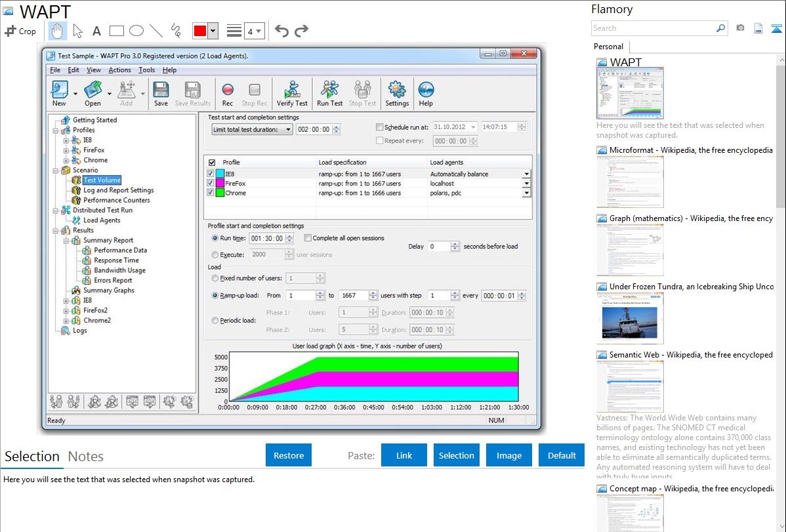786x532 pixels.
Task: Choose the arrow pointer tool
Action: click(77, 31)
